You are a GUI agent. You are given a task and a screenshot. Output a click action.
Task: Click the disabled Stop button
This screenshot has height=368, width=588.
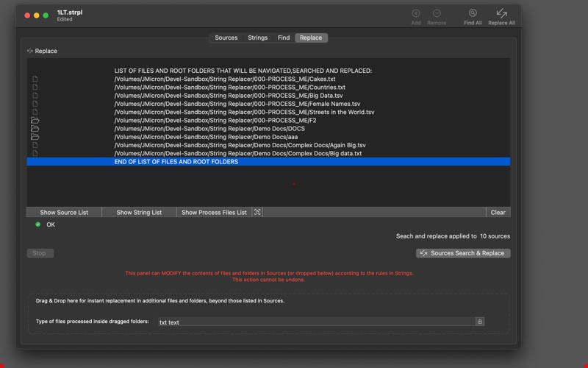tap(40, 253)
